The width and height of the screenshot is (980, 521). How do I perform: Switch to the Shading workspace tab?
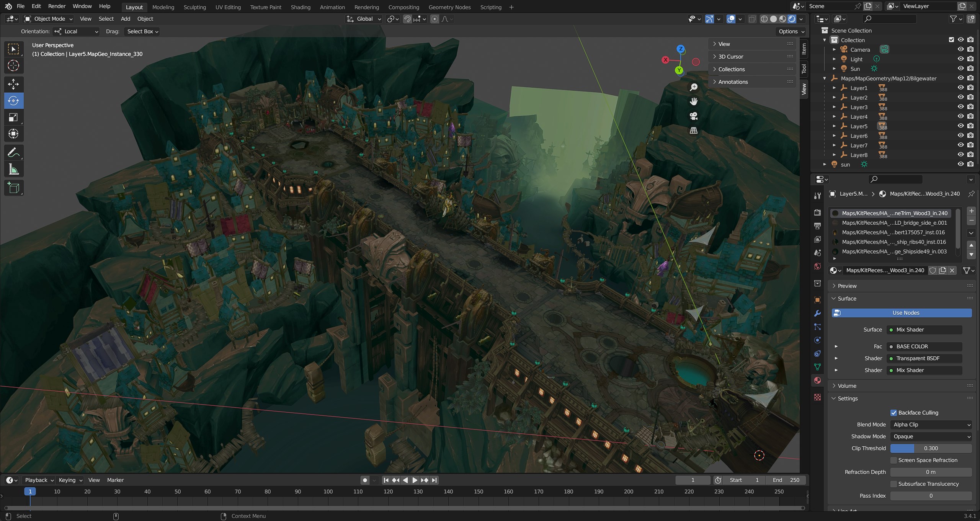pyautogui.click(x=301, y=7)
